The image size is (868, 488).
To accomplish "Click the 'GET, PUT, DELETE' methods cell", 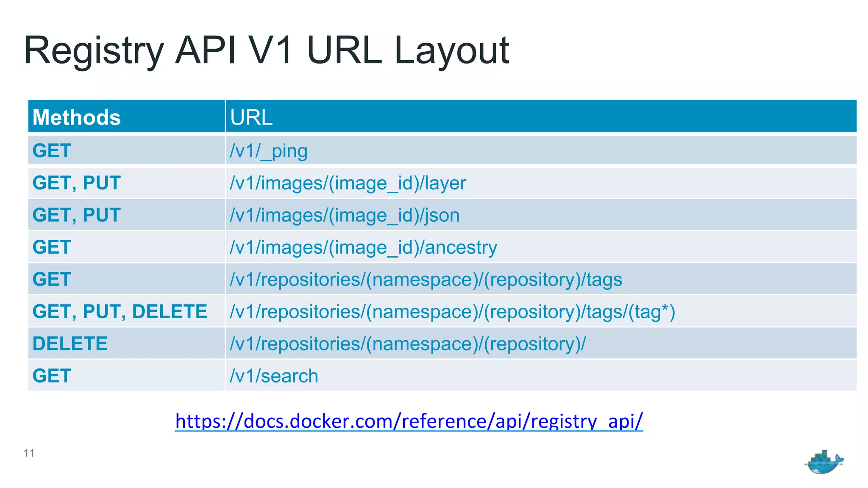I will point(126,311).
